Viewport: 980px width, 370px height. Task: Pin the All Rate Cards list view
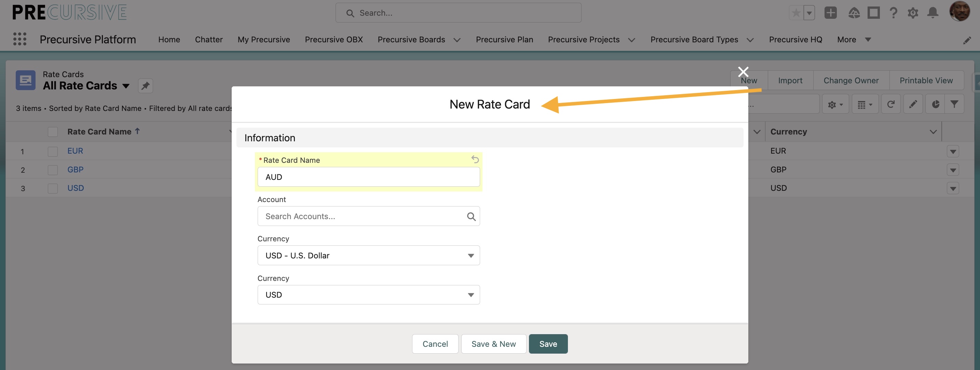145,86
